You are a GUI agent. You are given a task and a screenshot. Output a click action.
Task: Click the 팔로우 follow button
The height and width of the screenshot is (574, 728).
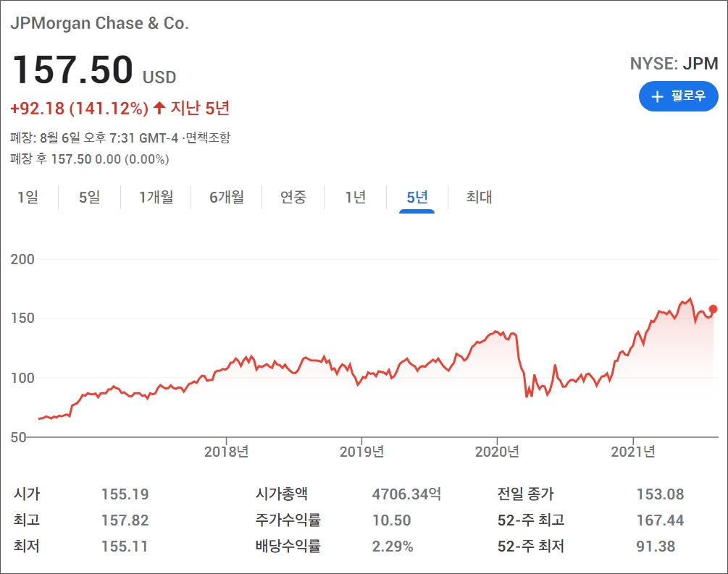coord(678,96)
